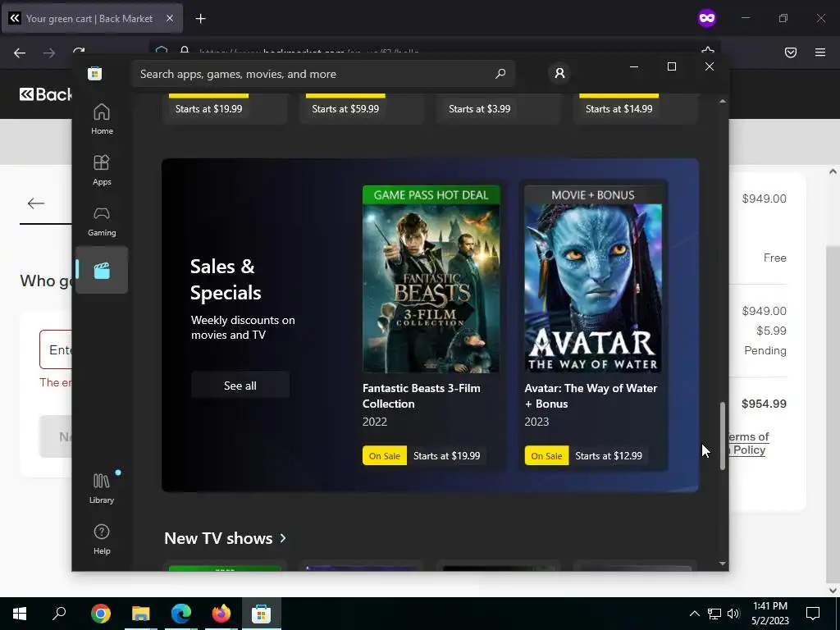Select Movies & TV clapperboard icon
The image size is (840, 630).
(x=102, y=270)
